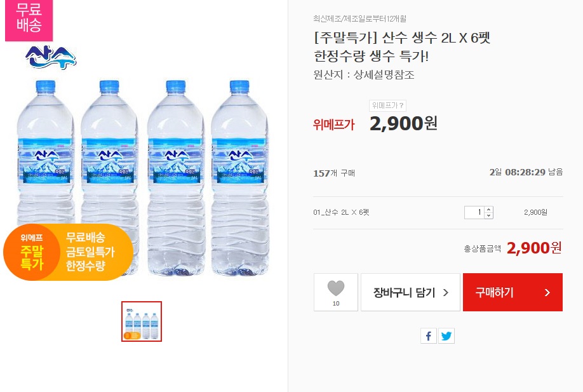Click the pink 무료배송 badge
The height and width of the screenshot is (392, 583).
coord(29,20)
